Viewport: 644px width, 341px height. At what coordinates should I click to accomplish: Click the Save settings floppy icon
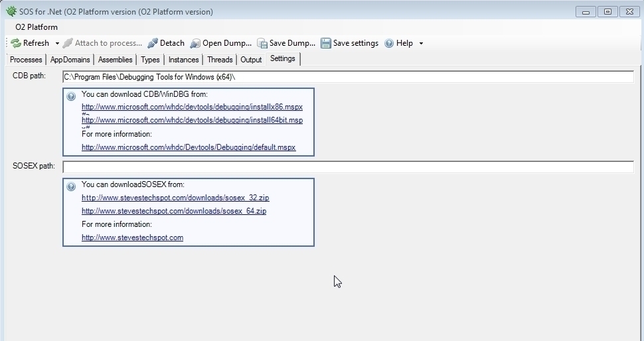(x=326, y=43)
